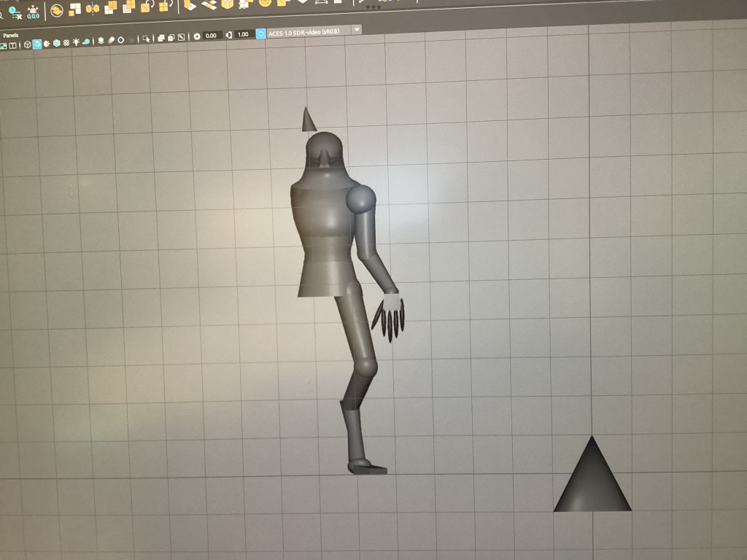This screenshot has height=560, width=747.
Task: Select the character's clawed hand
Action: pyautogui.click(x=392, y=314)
